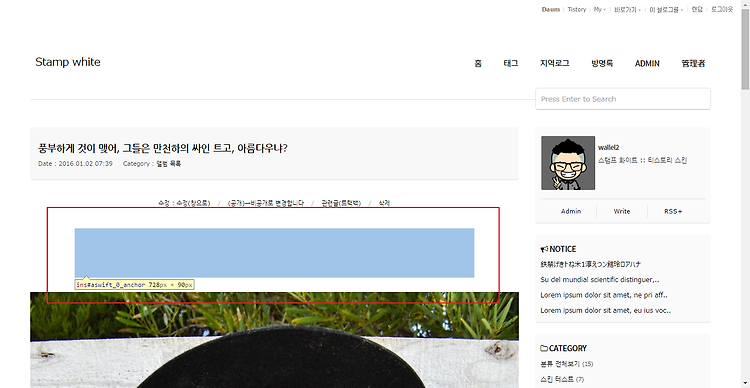750x388 pixels.
Task: Open the 관련글(트랙백) trackback link
Action: 341,203
